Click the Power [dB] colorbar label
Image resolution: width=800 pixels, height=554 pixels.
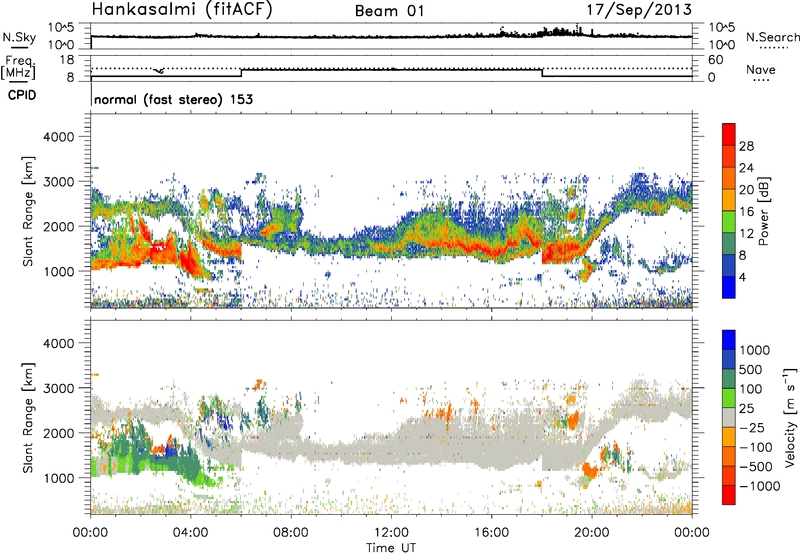[x=763, y=211]
